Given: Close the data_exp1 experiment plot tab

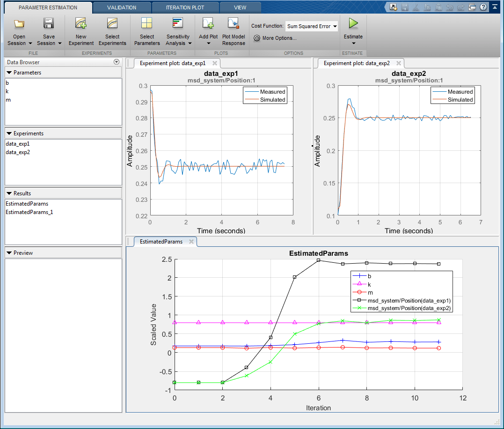Looking at the screenshot, I should [x=215, y=63].
